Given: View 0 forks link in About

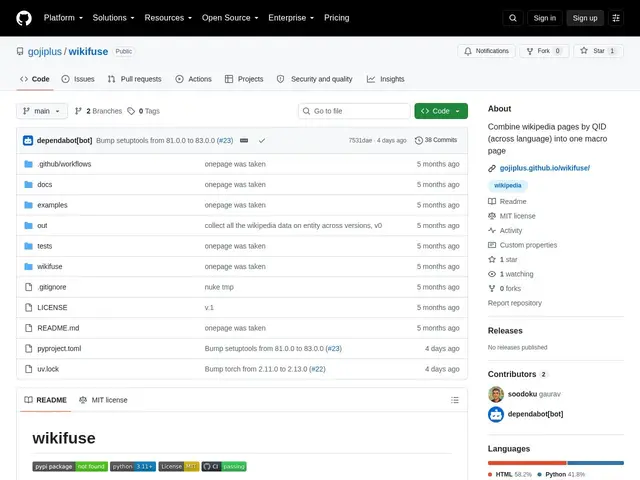Looking at the screenshot, I should [x=505, y=289].
